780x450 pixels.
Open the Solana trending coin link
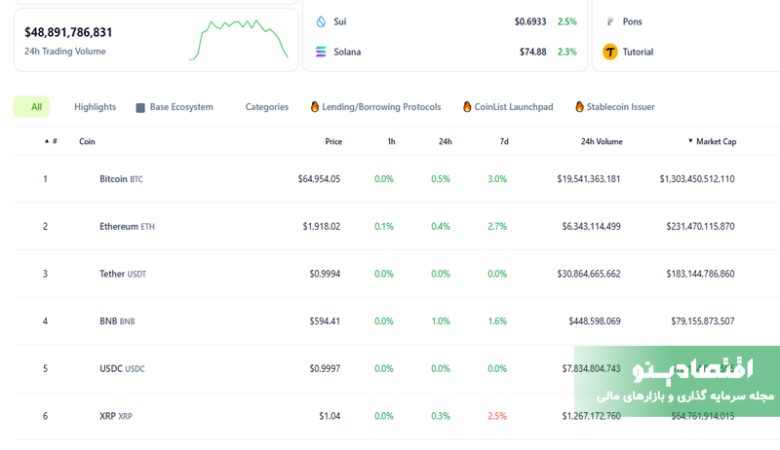[x=347, y=52]
